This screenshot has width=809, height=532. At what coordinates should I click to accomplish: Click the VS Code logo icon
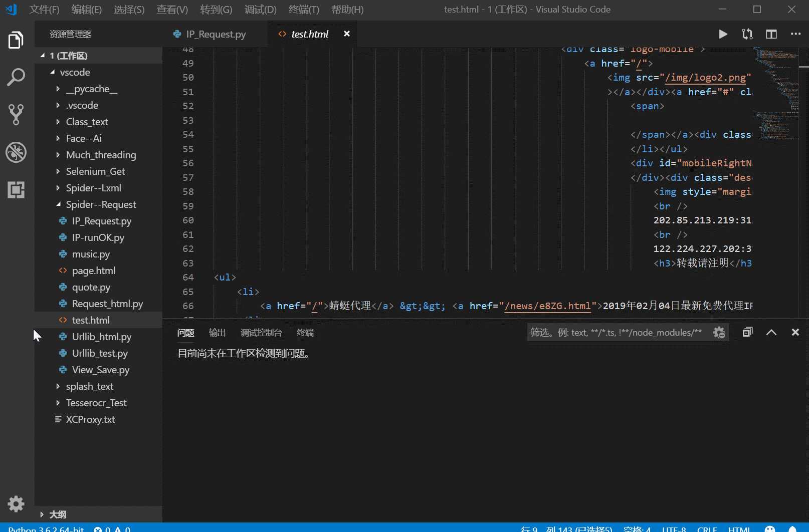point(11,10)
